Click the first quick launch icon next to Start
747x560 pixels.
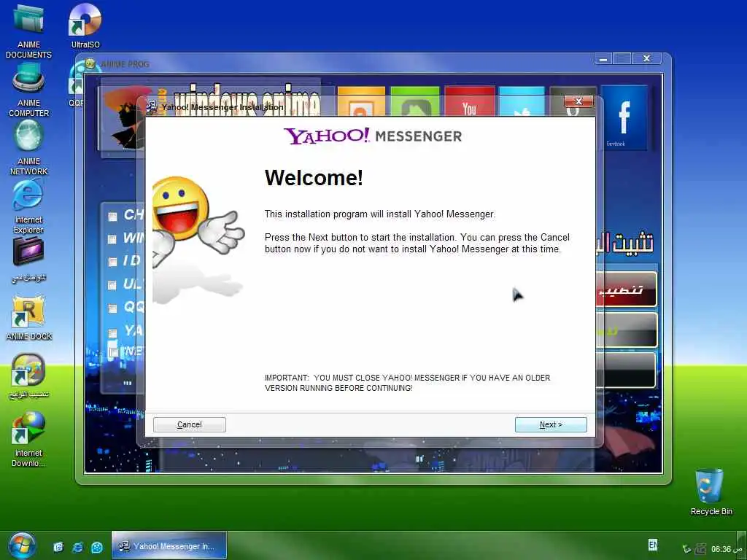point(58,547)
